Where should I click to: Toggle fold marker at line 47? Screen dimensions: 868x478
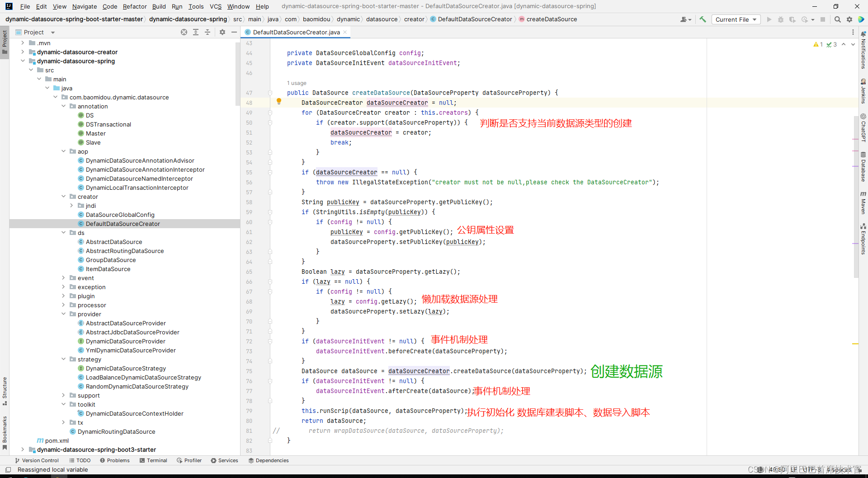pyautogui.click(x=270, y=93)
